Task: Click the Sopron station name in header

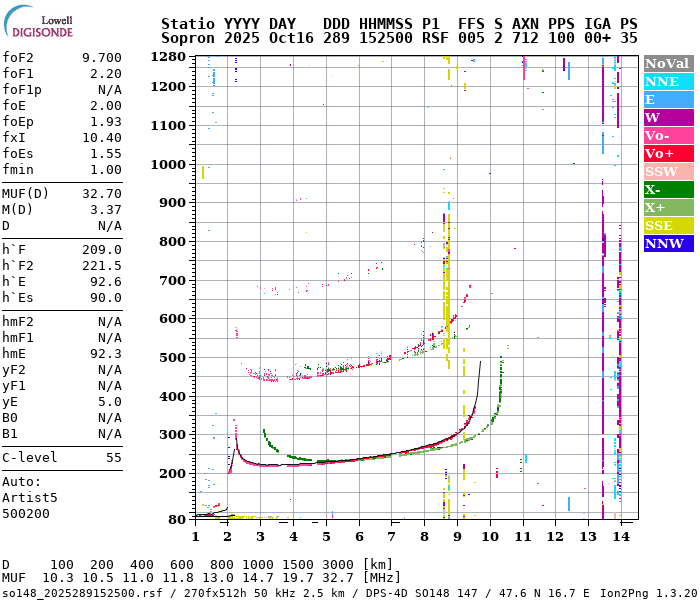Action: 189,37
